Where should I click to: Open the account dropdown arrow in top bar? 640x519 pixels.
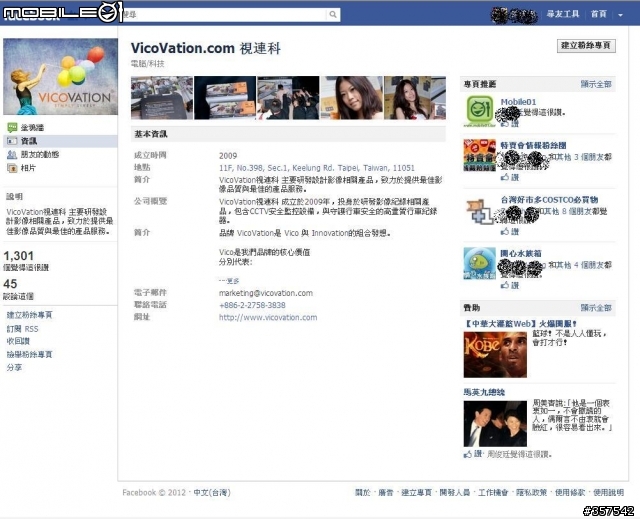620,15
